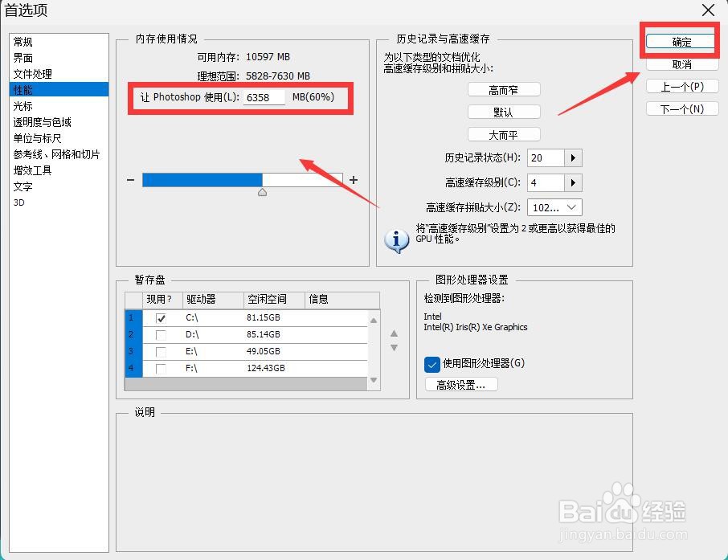Disable the 使用图形处理器 checkbox
The height and width of the screenshot is (560, 728).
[x=431, y=364]
